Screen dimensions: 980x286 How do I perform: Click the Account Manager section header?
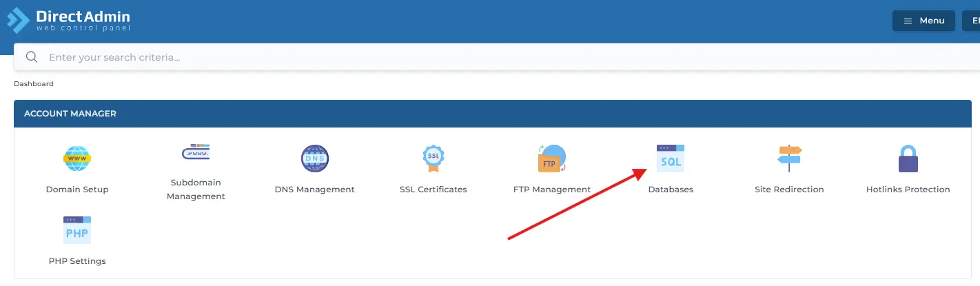click(x=493, y=114)
